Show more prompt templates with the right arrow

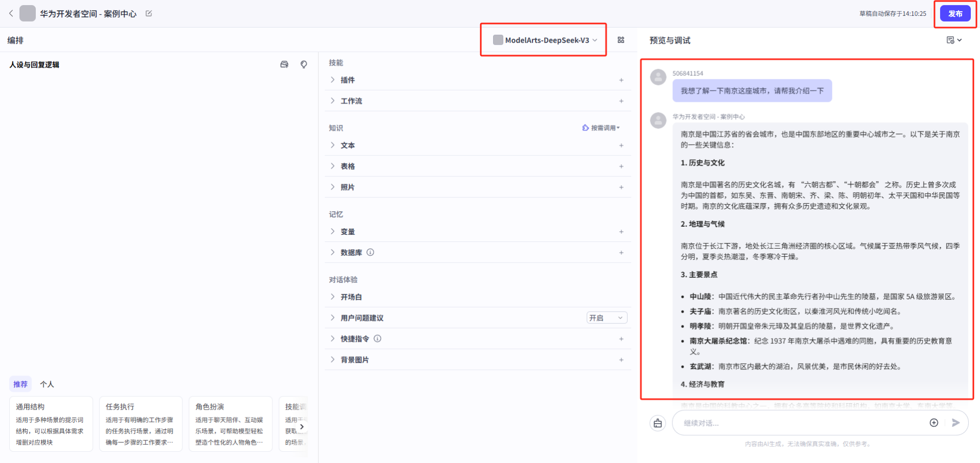point(302,426)
